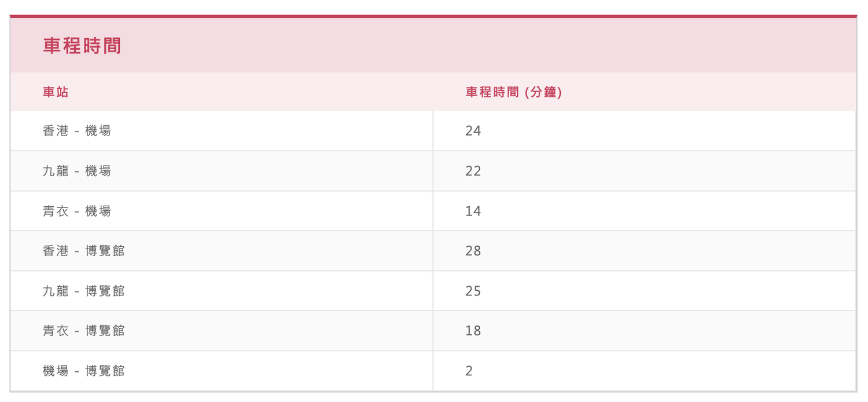868x402 pixels.
Task: Select the 車程時間 (分鐘) column header
Action: point(514,92)
